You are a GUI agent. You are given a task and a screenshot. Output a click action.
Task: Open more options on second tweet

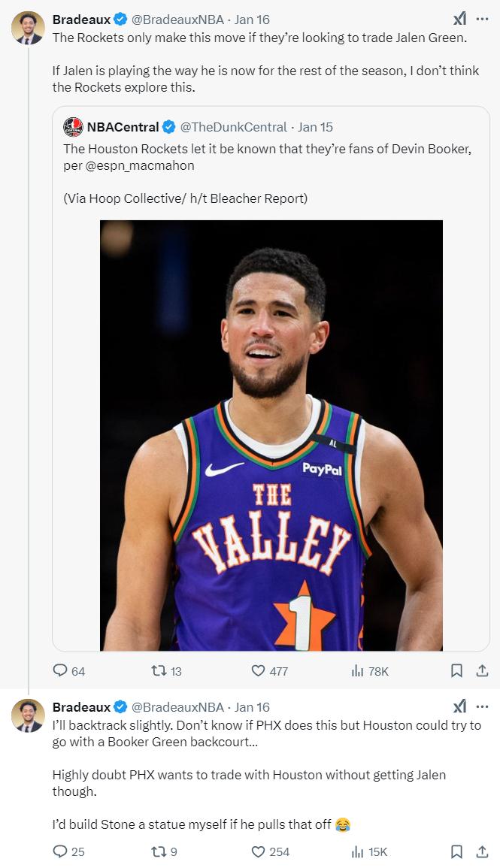pos(483,706)
